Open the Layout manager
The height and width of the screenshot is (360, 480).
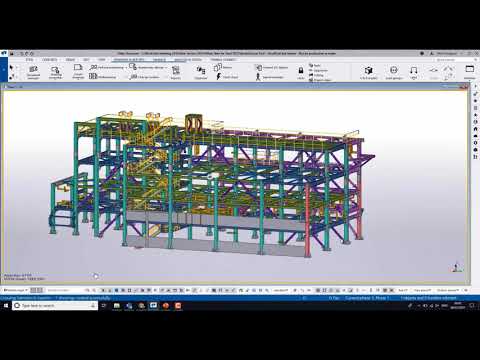(270, 77)
